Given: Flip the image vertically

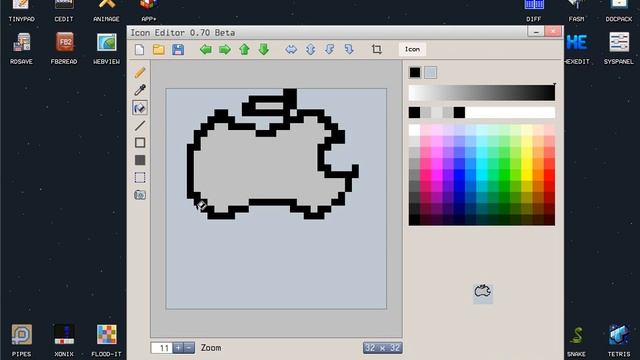Looking at the screenshot, I should tap(311, 50).
